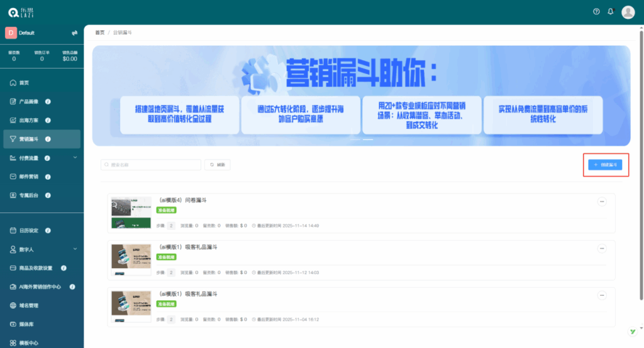Click the 创建漏斗 button
The width and height of the screenshot is (644, 348).
[605, 165]
